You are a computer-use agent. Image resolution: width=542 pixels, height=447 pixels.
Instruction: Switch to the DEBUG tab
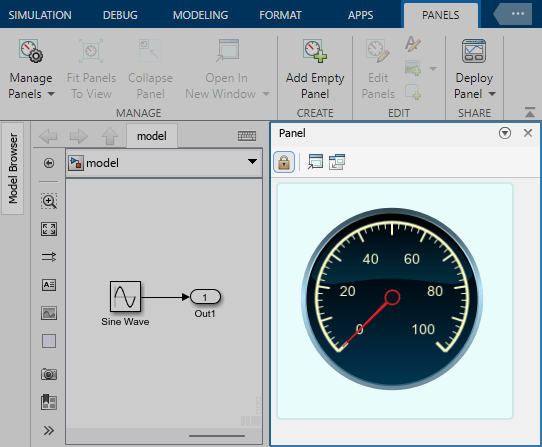120,15
